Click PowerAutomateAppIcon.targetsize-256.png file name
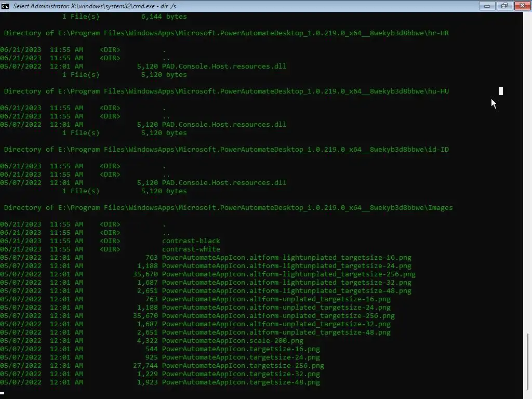Screen dimensions: 532x399 pos(243,365)
